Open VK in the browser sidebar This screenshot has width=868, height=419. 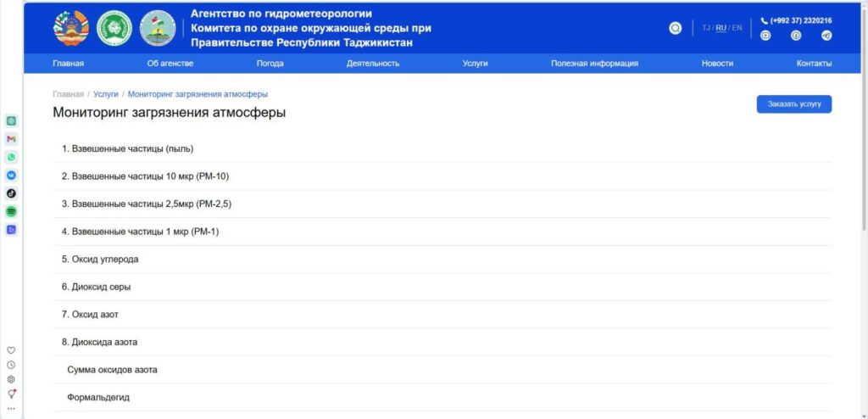tap(11, 175)
